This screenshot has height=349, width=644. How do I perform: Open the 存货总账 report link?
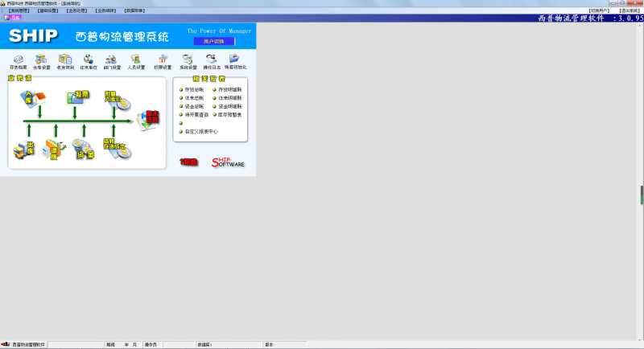[193, 90]
